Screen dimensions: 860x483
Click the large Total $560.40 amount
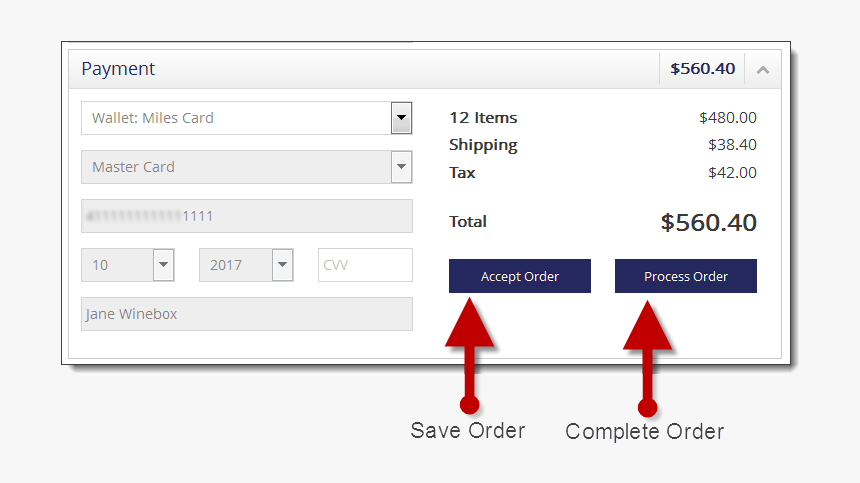coord(708,223)
